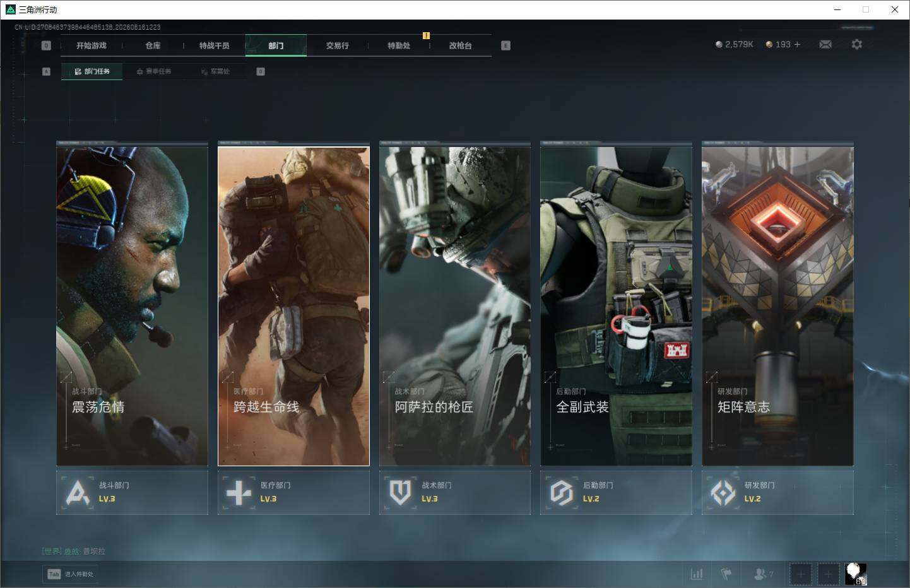This screenshot has width=910, height=588.
Task: Click the 后勤部门 LV.2 department button
Action: point(616,492)
